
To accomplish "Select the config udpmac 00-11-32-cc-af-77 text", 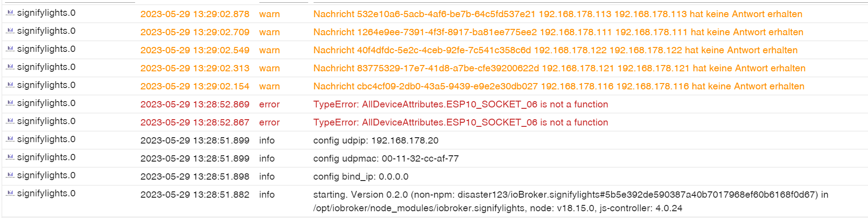I will [x=386, y=158].
